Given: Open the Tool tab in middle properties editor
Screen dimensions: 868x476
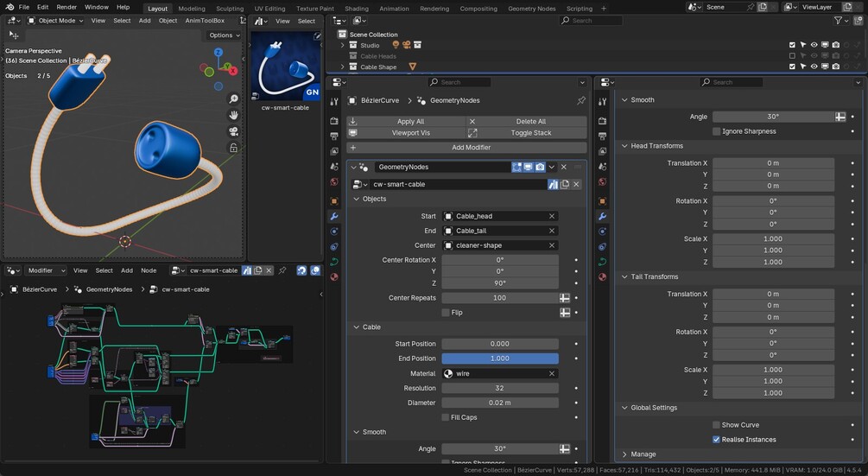Looking at the screenshot, I should pyautogui.click(x=334, y=102).
